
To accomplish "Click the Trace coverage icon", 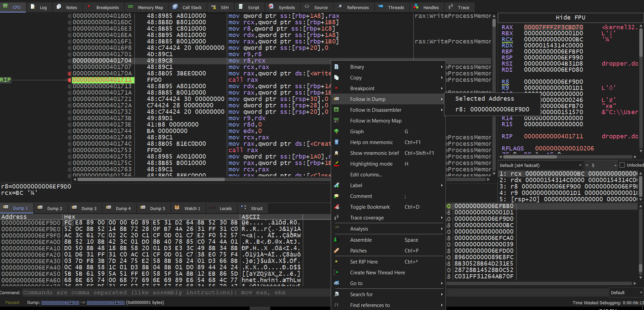I will 336,218.
